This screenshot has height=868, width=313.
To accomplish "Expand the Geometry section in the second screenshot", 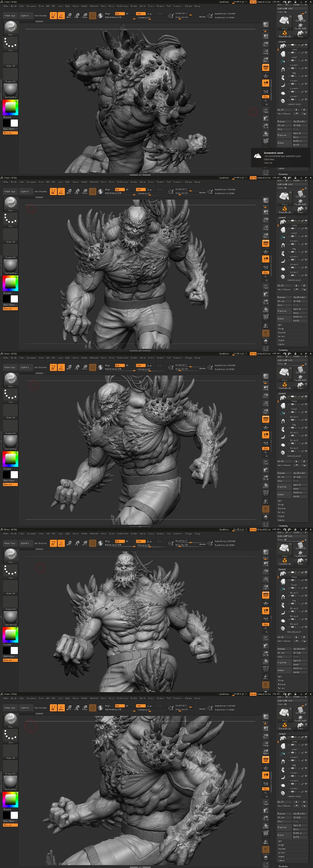I will (x=283, y=350).
